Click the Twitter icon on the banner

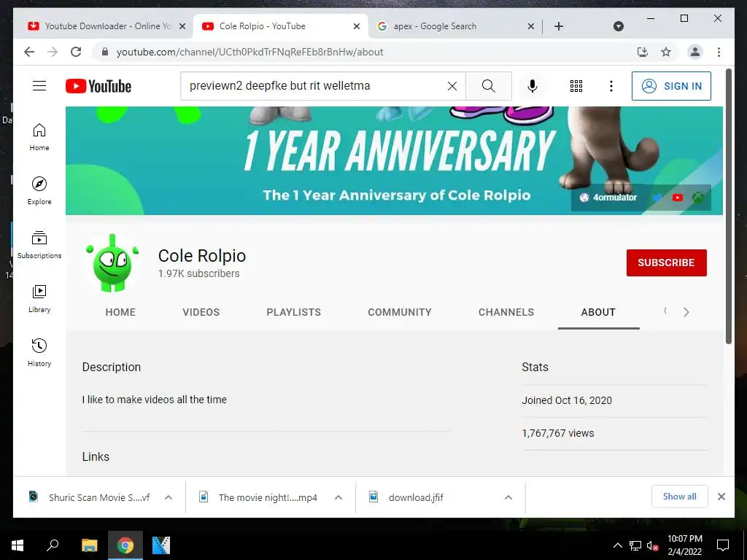(657, 197)
